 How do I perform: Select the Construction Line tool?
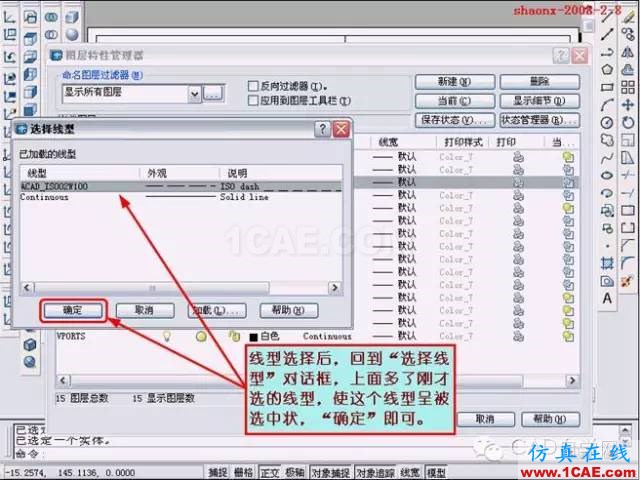click(607, 34)
